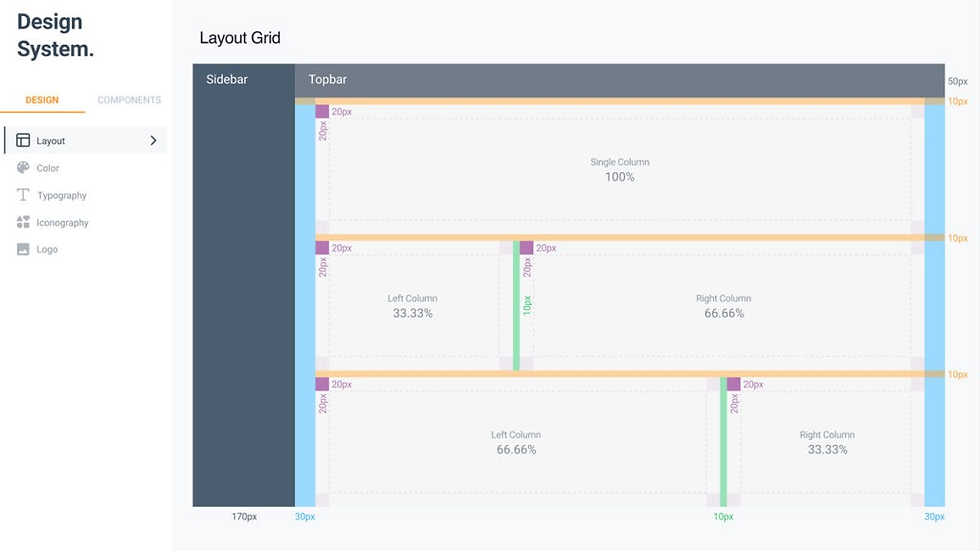
Task: Click the Layout grid icon in sidebar
Action: pyautogui.click(x=23, y=140)
